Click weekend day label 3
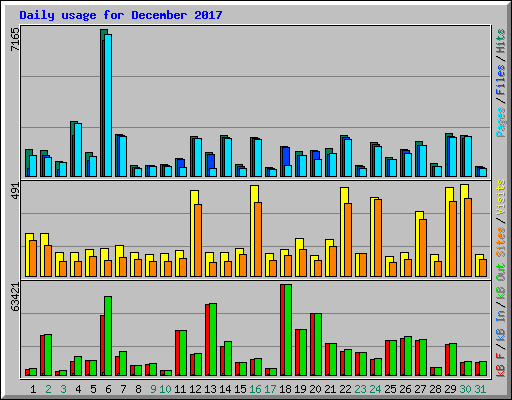 (x=63, y=389)
